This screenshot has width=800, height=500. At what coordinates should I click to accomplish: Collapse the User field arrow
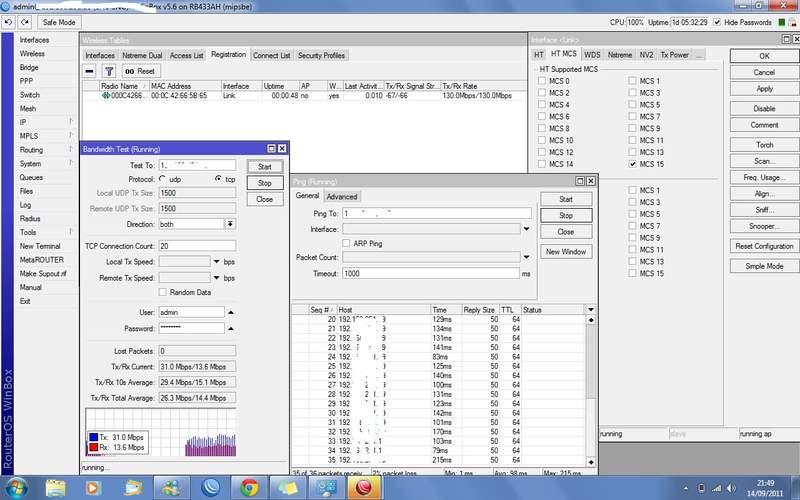tap(231, 312)
